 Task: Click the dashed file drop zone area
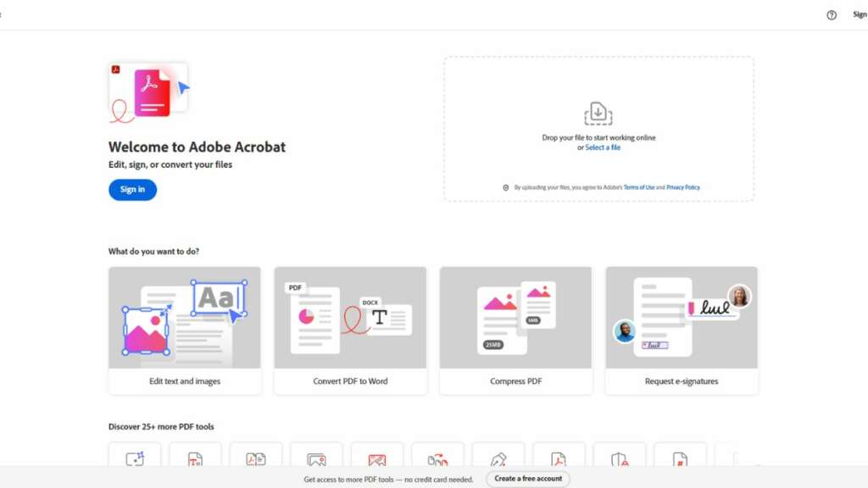click(x=598, y=129)
